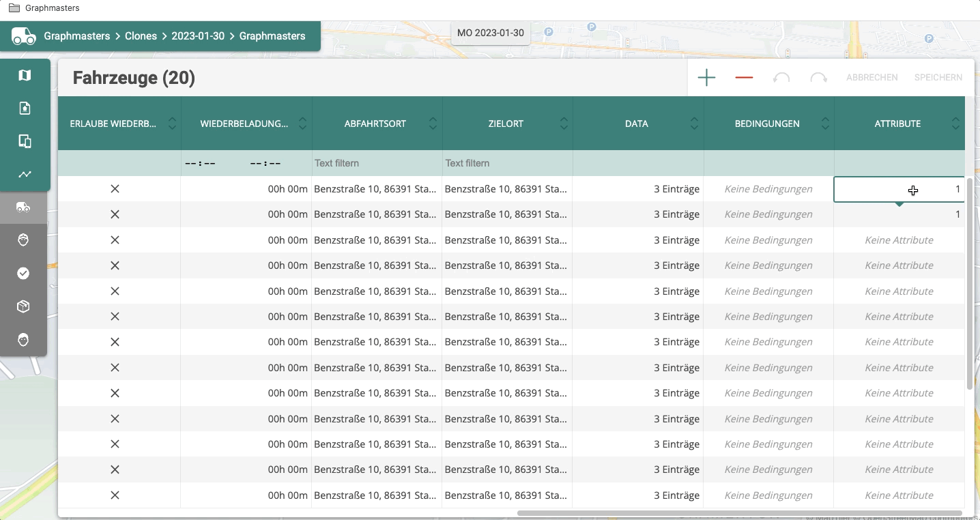Open Clones in the breadcrumb
Screen dimensions: 980x520
point(141,36)
